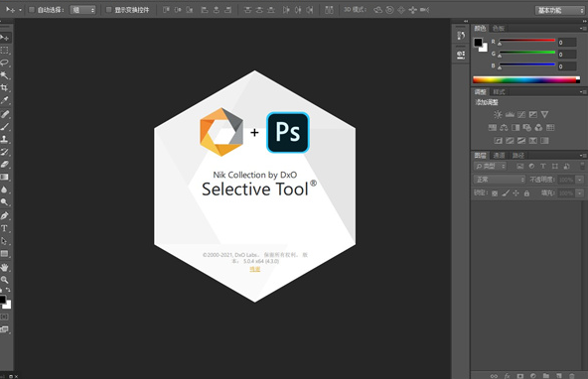Select the Crop tool
Viewport: 588px width, 379px height.
click(5, 87)
